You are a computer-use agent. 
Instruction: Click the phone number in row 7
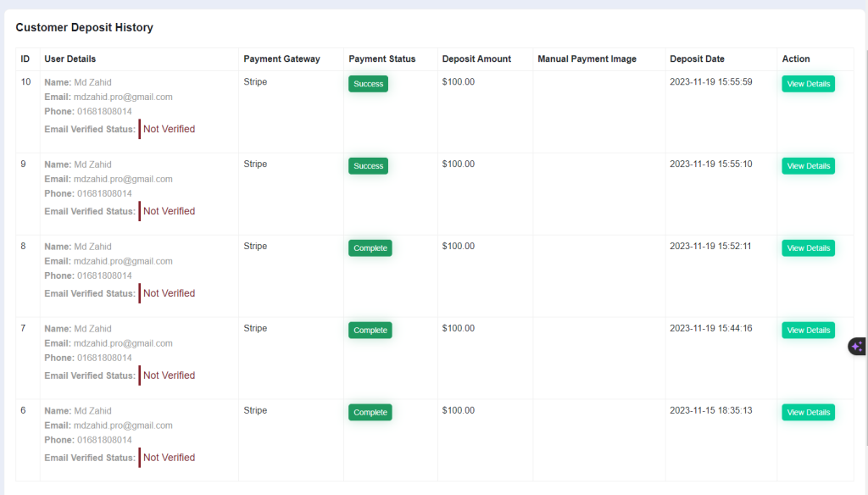pos(104,358)
